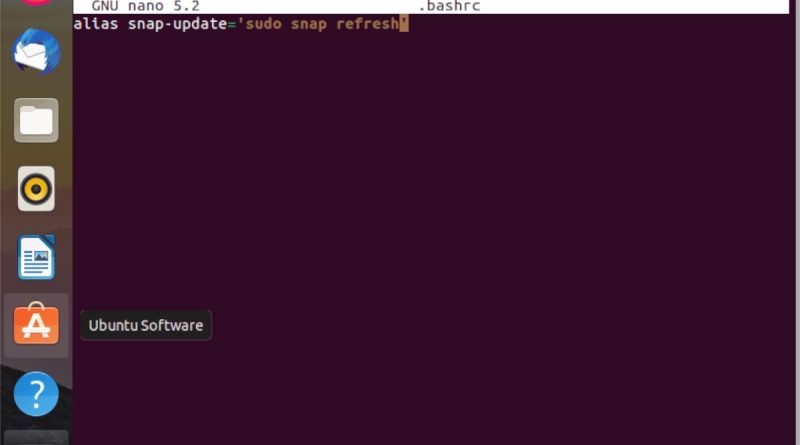
Task: Click the highlighted cursor block after refresh
Action: click(404, 24)
